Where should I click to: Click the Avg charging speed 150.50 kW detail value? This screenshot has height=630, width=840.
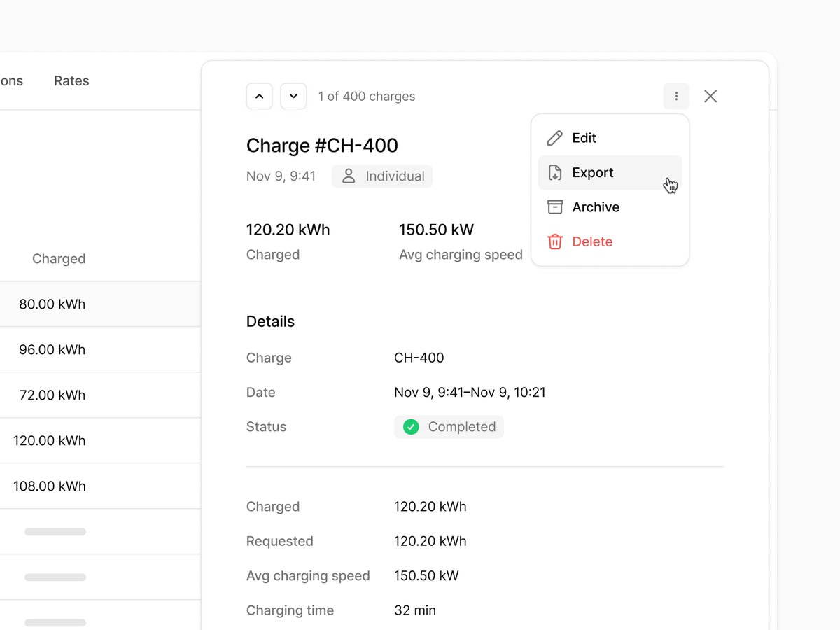pyautogui.click(x=426, y=576)
